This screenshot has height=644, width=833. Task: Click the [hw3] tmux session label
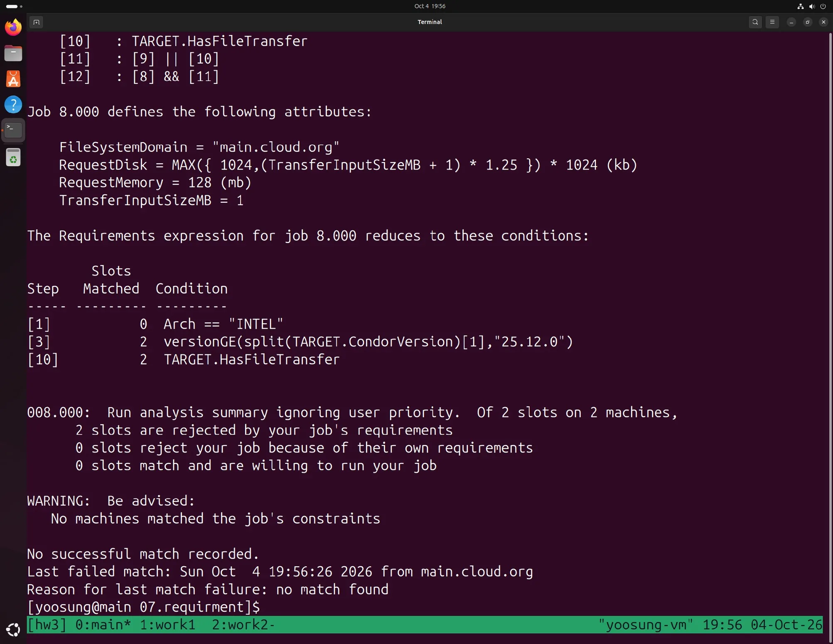47,624
